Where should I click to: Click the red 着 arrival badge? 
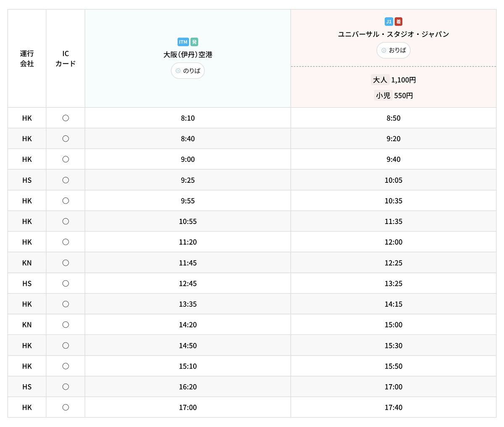coord(398,21)
